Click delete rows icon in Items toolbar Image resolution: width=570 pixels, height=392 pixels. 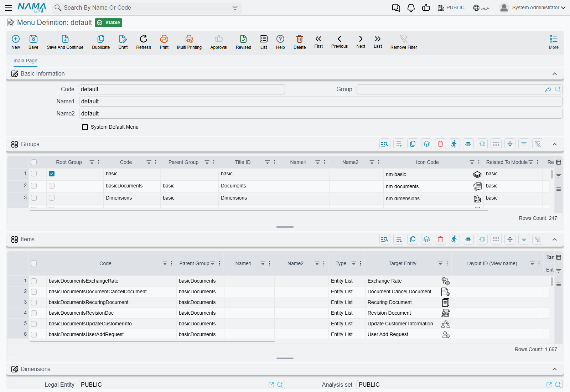[x=441, y=239]
